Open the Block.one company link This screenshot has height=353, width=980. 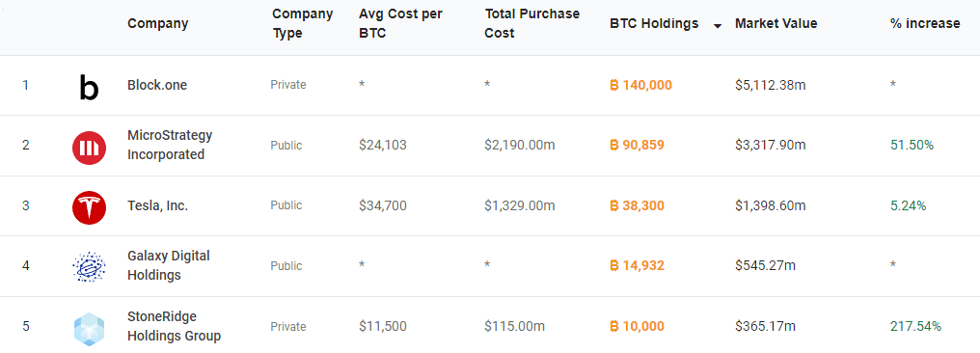point(157,85)
